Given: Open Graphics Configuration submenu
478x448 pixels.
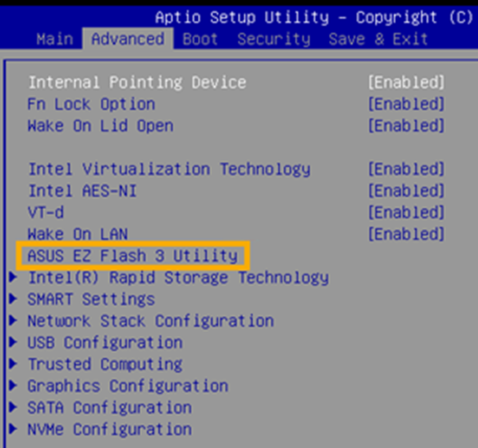Looking at the screenshot, I should point(127,386).
